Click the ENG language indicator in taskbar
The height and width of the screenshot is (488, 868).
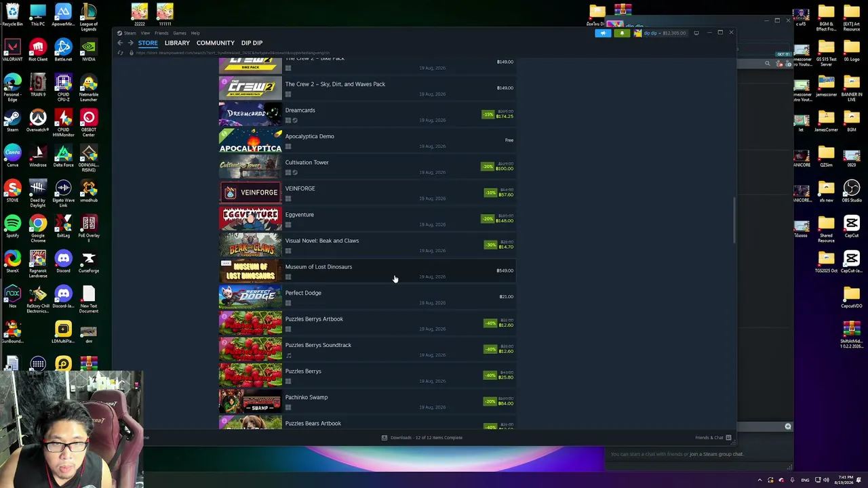(805, 481)
